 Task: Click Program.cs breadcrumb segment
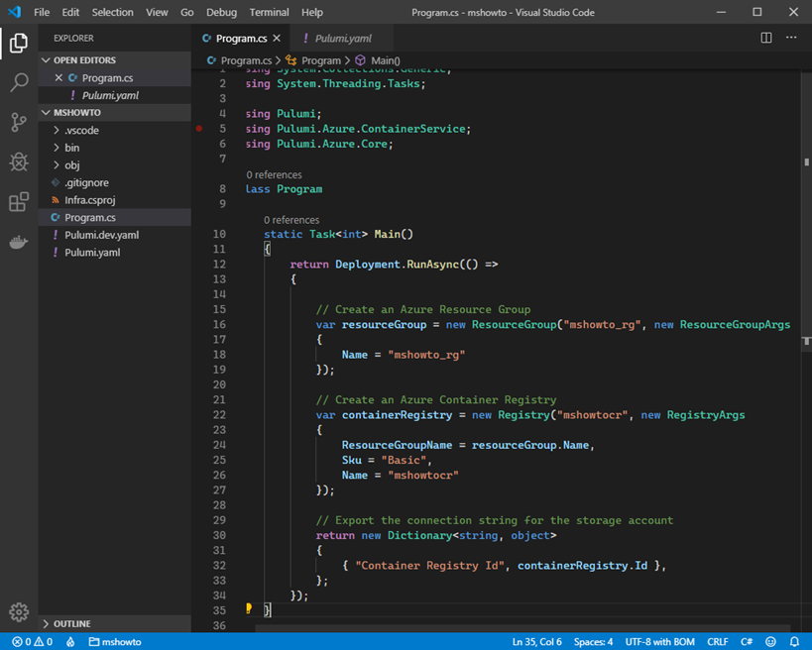(239, 60)
